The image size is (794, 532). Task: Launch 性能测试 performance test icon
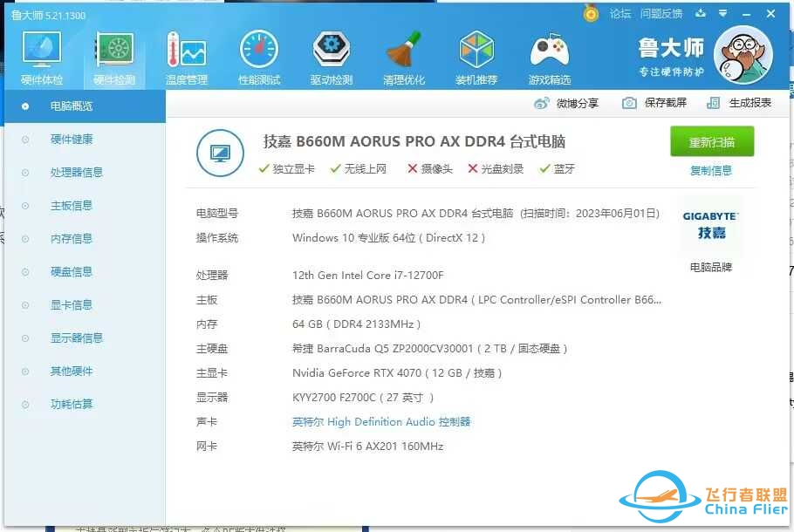pos(259,58)
